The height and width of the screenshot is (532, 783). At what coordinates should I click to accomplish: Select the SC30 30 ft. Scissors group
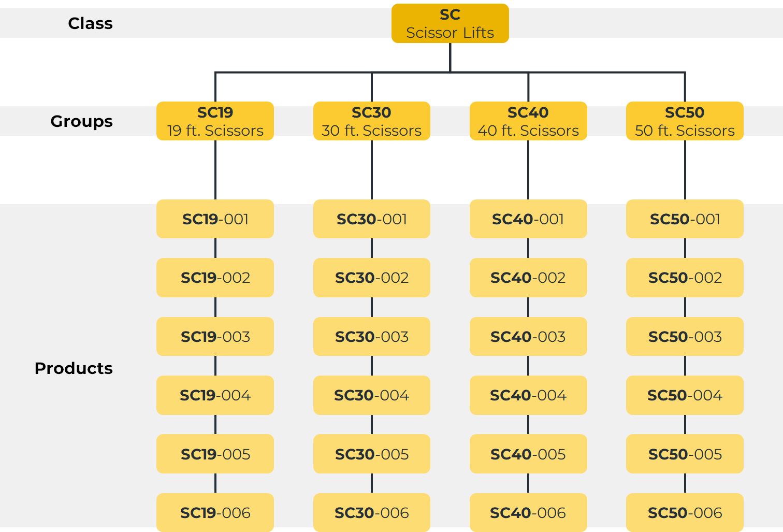[371, 121]
